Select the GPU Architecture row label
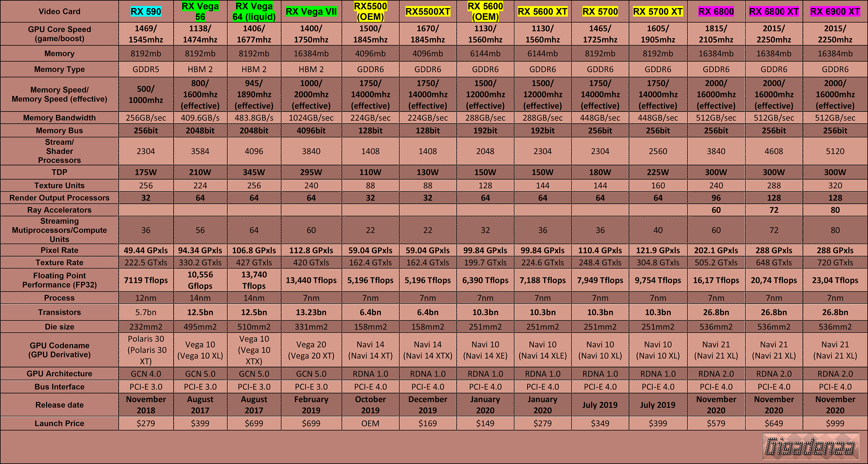This screenshot has width=868, height=464. [59, 374]
